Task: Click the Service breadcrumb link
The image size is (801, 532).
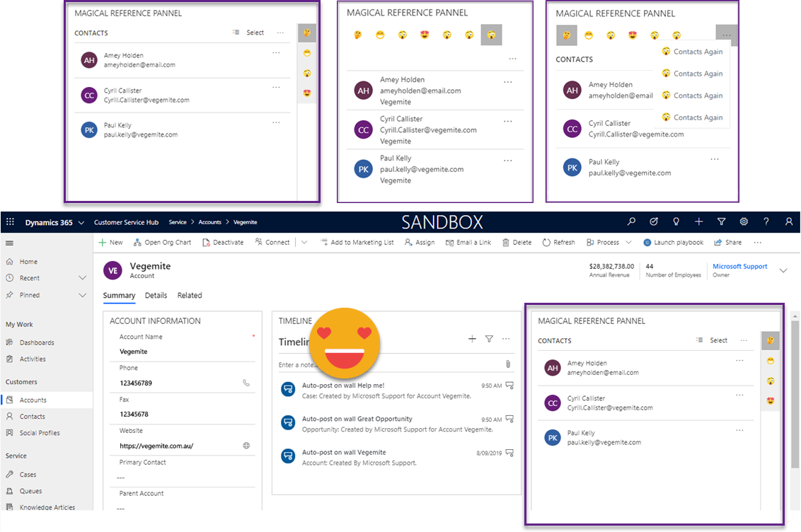Action: pos(178,222)
